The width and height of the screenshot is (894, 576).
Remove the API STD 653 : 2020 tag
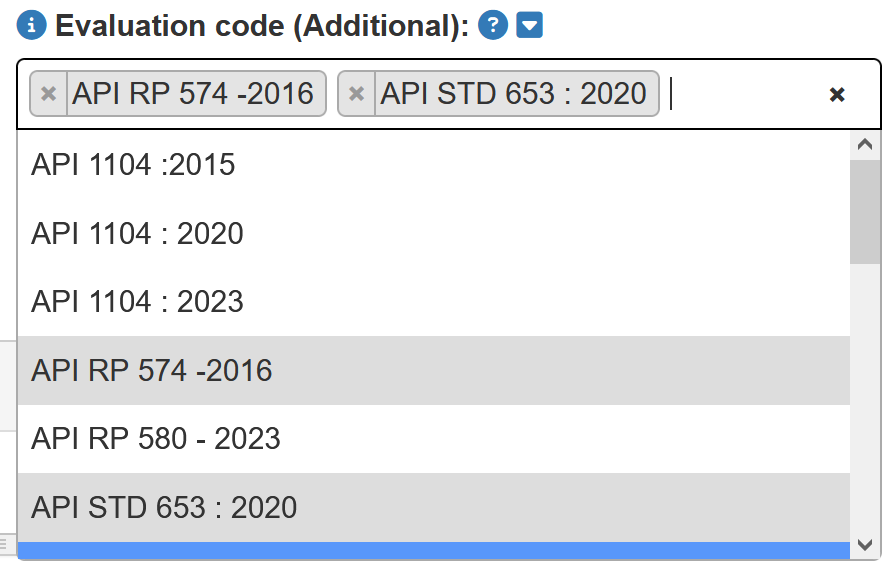click(356, 94)
